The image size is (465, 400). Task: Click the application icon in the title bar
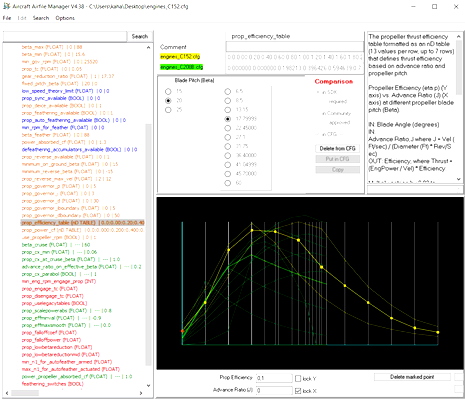(6, 6)
